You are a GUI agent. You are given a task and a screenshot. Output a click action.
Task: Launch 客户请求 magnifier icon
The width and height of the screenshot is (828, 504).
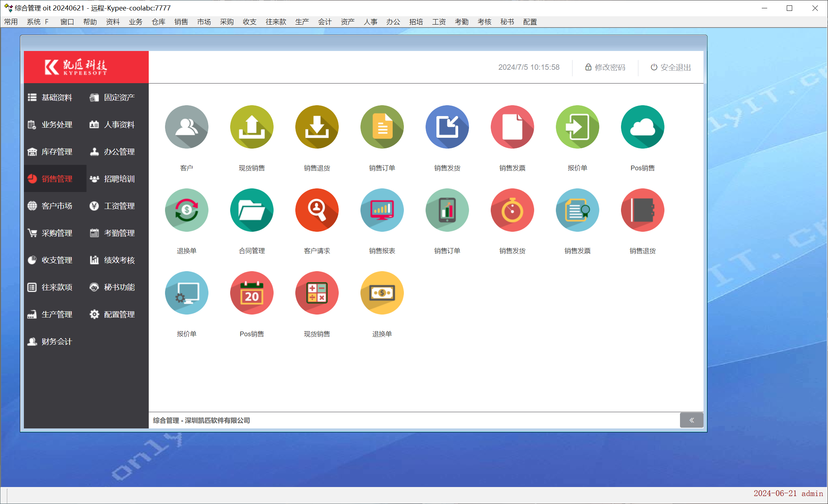point(317,210)
